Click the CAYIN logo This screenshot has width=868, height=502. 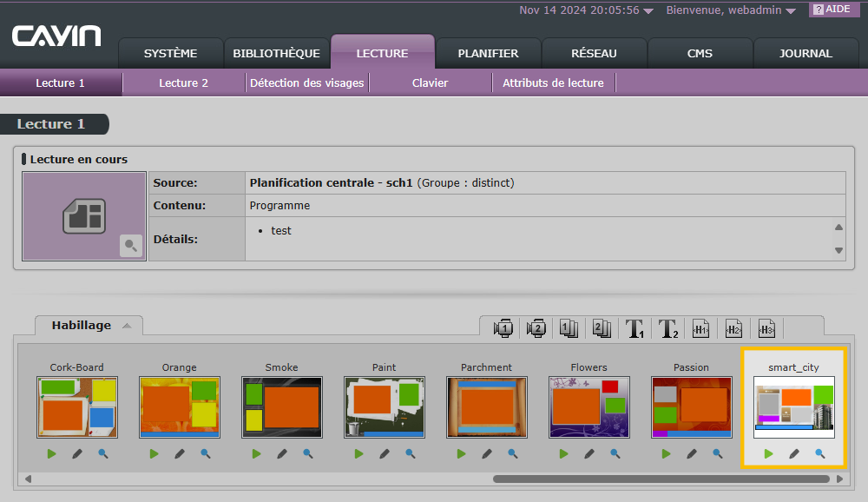[x=56, y=36]
